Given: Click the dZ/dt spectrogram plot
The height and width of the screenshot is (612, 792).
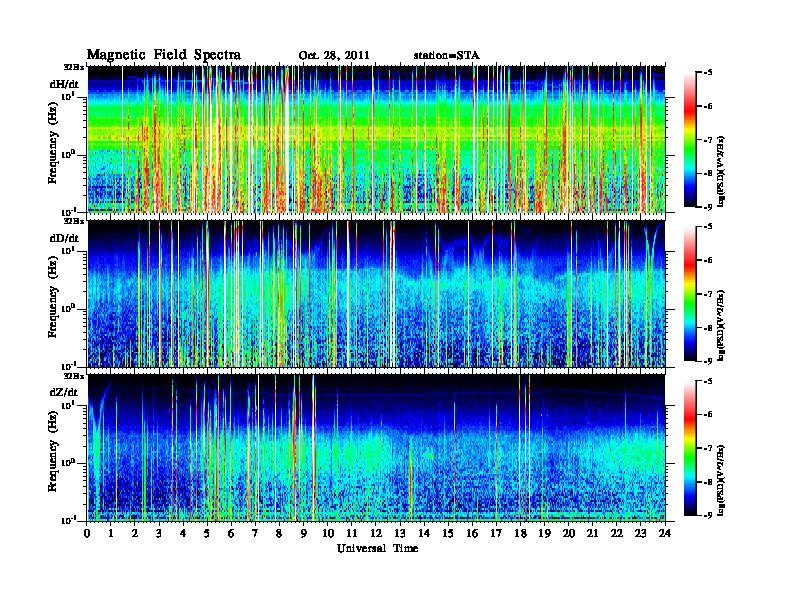Looking at the screenshot, I should (376, 447).
